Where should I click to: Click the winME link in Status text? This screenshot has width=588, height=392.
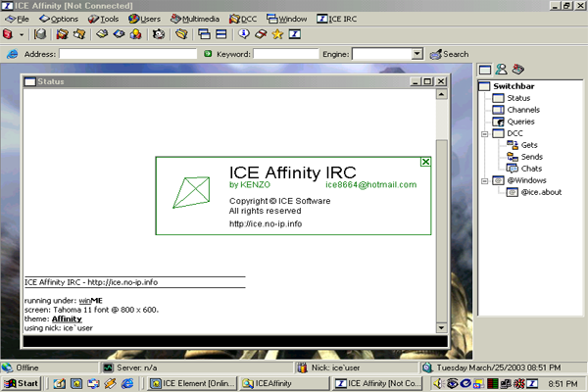point(90,301)
